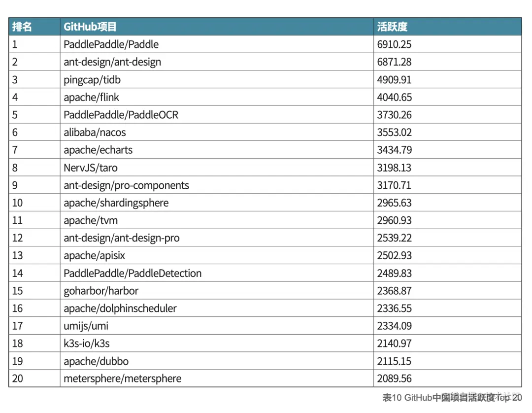Select the apache/dubbo project cell

(x=217, y=361)
